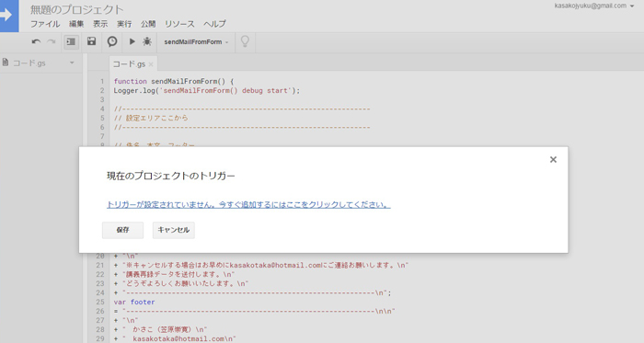This screenshot has width=644, height=343.
Task: Open the 実行 menu
Action: (124, 24)
